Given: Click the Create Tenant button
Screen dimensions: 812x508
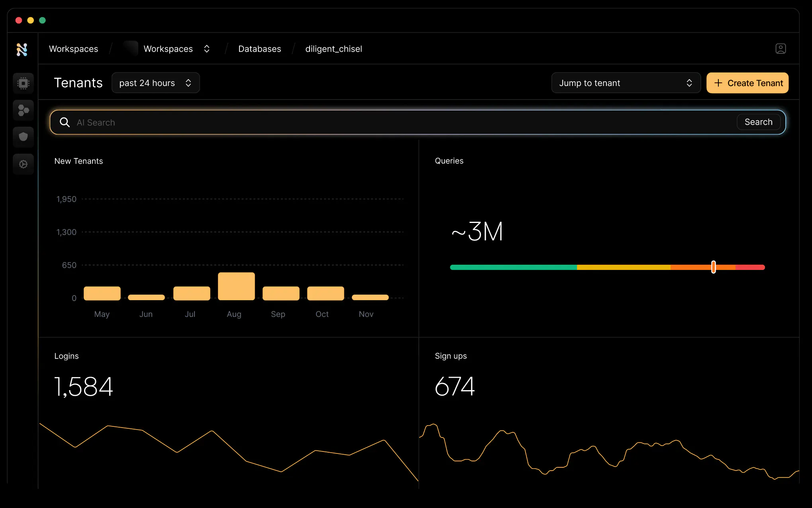Looking at the screenshot, I should tap(747, 82).
